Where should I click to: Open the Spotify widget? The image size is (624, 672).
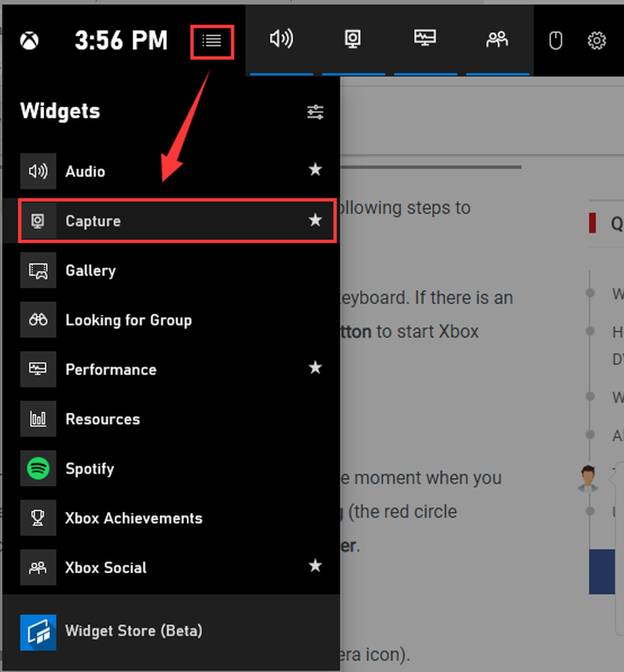tap(171, 468)
